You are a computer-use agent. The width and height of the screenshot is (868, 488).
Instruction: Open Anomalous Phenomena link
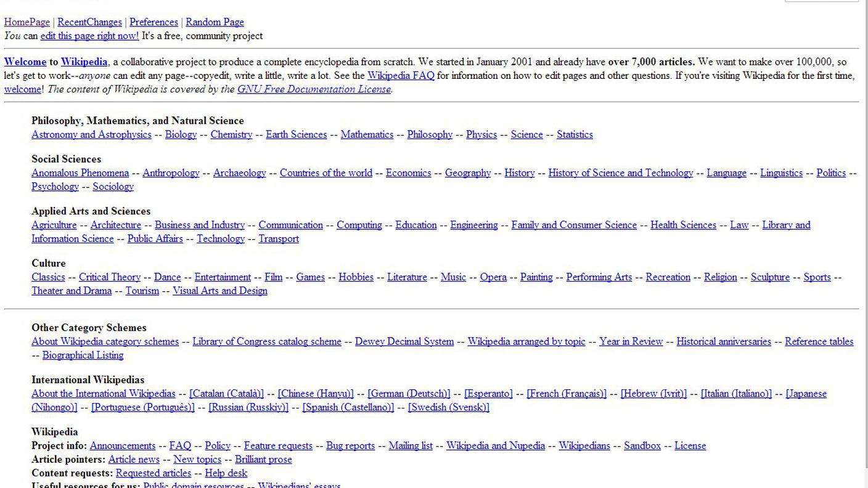80,173
